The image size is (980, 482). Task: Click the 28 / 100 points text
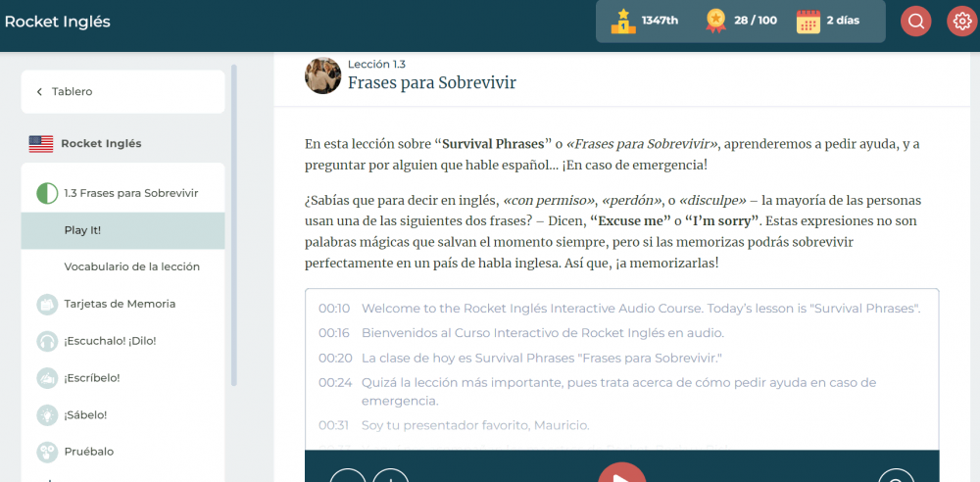click(x=756, y=21)
